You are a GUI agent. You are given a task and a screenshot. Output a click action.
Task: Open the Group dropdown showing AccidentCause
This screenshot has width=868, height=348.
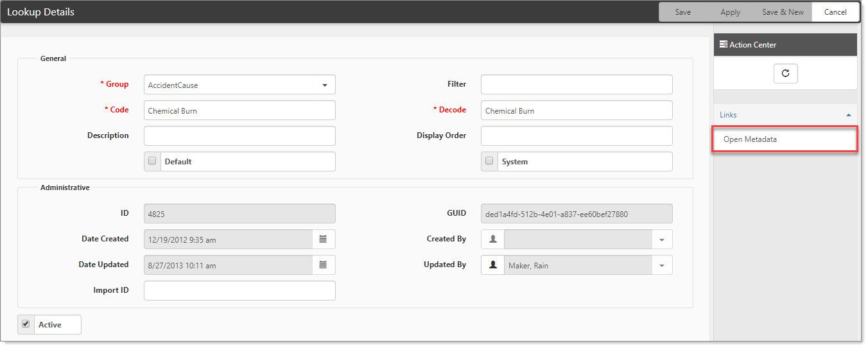point(239,85)
